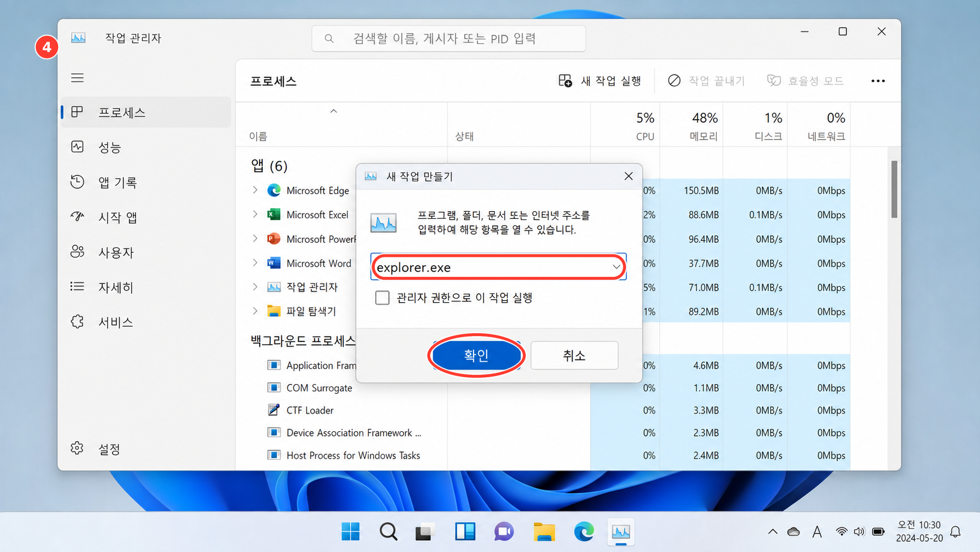Check 관리자 권한으로 이 작업 실행 checkbox
980x552 pixels.
coord(382,298)
